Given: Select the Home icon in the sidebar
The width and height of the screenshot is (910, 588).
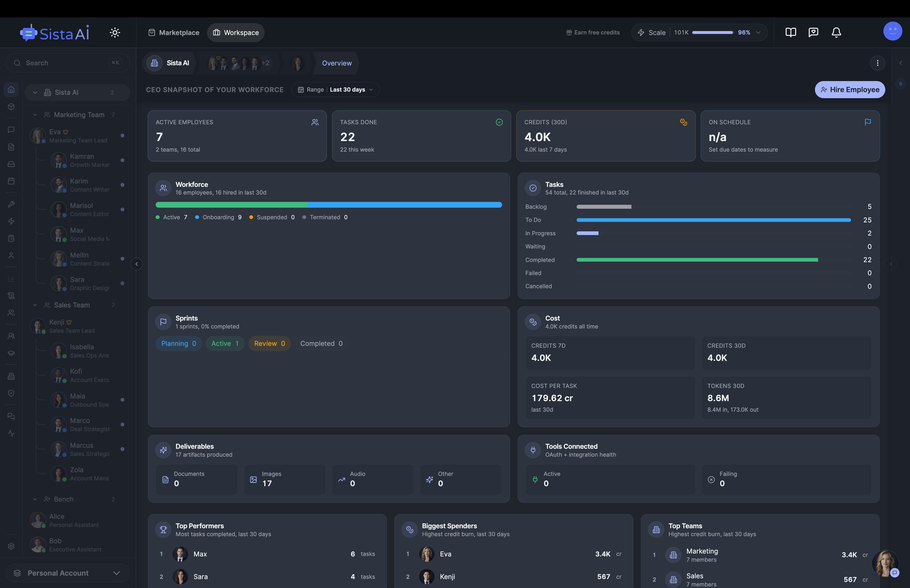Looking at the screenshot, I should point(11,89).
